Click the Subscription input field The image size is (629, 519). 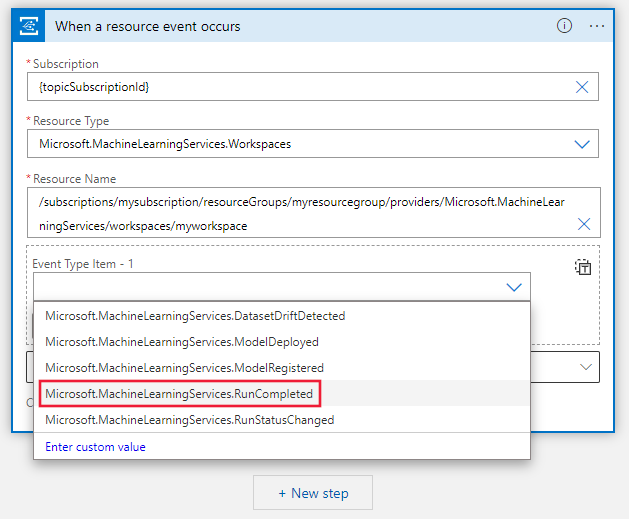(x=300, y=87)
